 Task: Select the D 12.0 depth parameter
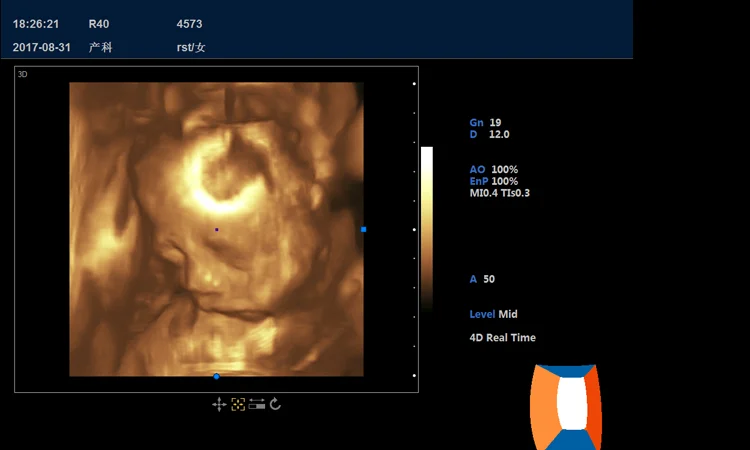click(489, 134)
